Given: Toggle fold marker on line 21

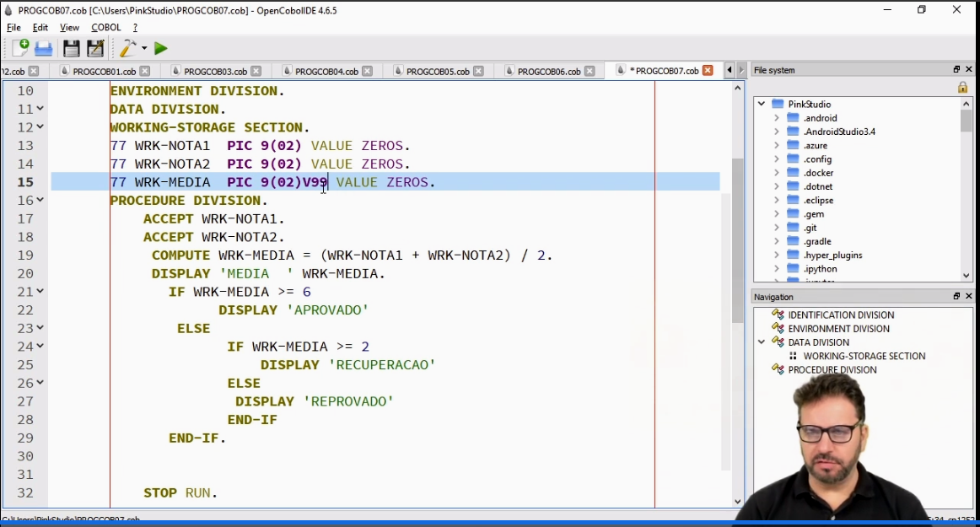Looking at the screenshot, I should (x=40, y=292).
